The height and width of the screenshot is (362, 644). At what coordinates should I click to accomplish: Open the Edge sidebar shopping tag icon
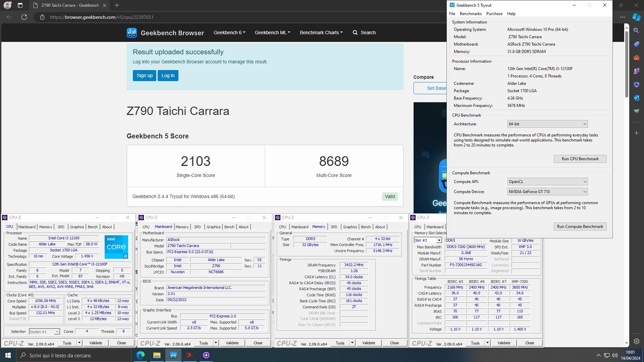[x=636, y=44]
